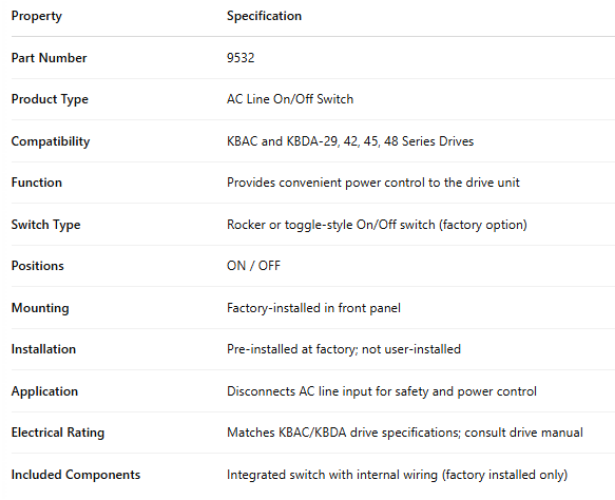Click the Factory-installed in front panel text
Screen dimensions: 615x500
pos(313,308)
